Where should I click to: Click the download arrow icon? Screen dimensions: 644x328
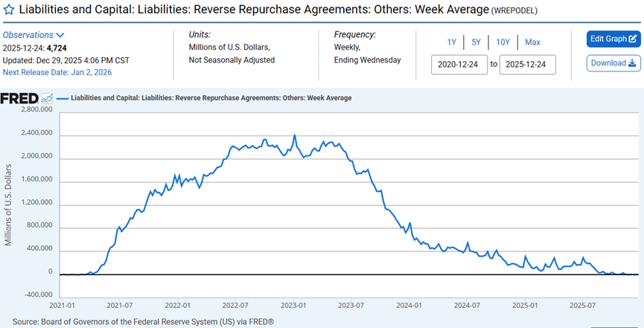click(x=632, y=63)
